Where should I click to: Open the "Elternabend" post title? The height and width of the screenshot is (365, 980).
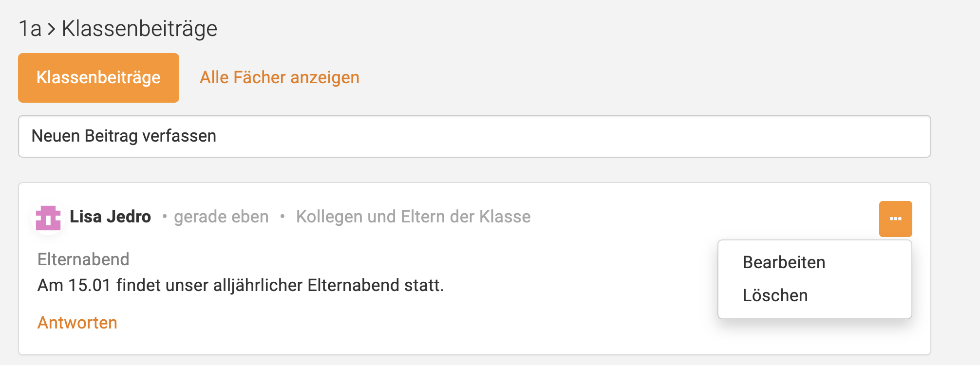pyautogui.click(x=83, y=259)
